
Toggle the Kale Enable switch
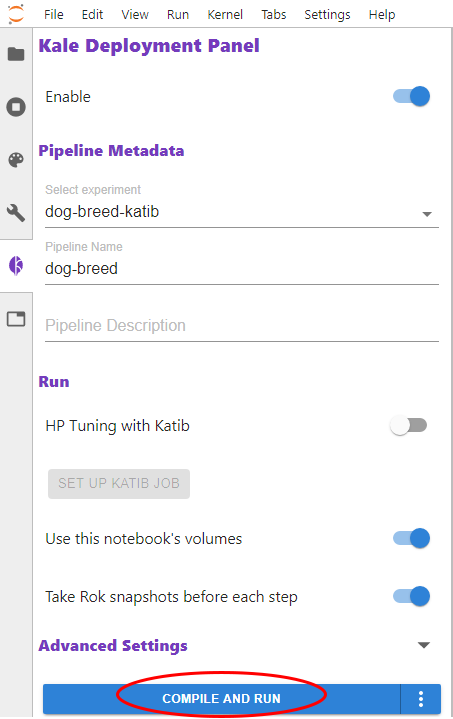[x=411, y=96]
